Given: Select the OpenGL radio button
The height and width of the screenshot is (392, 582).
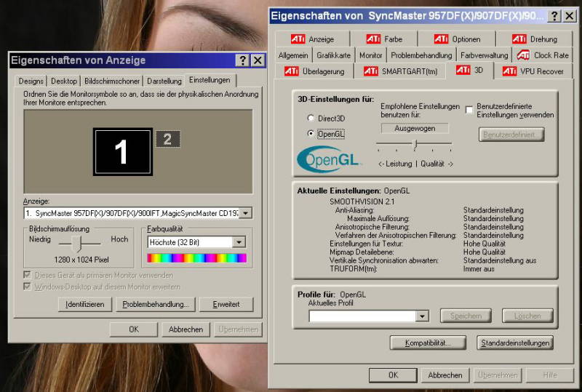Looking at the screenshot, I should point(311,133).
